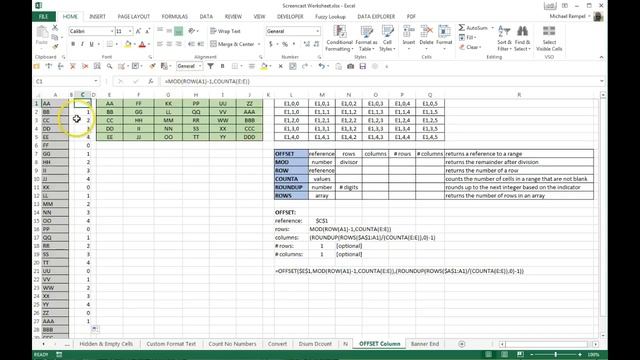Toggle bottom vertical alignment (highlighted)
The height and width of the screenshot is (360, 640).
178,31
